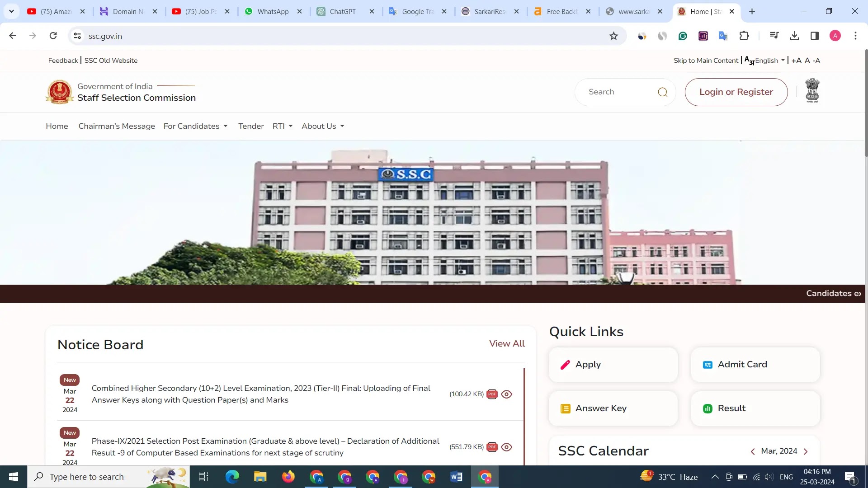This screenshot has height=488, width=868.
Task: Expand the About Us menu
Action: coord(323,126)
